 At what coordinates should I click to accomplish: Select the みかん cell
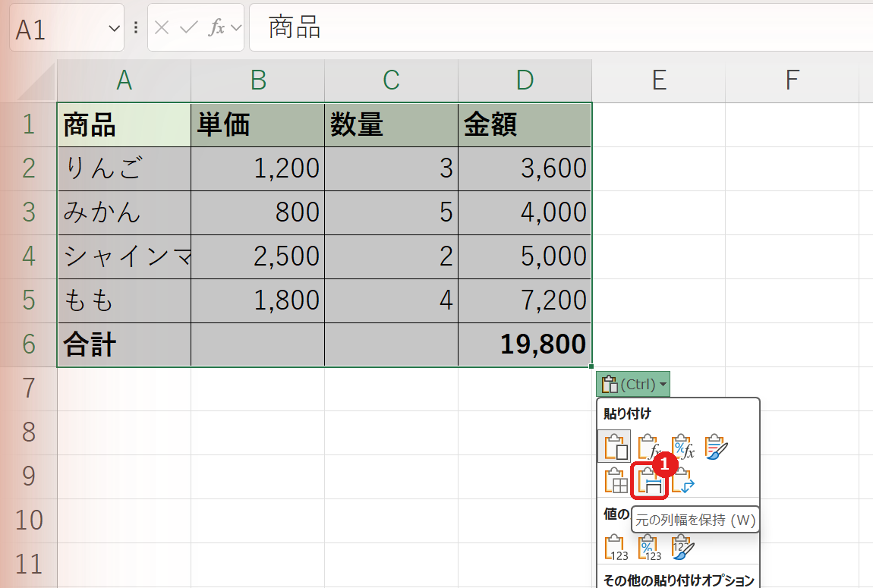124,212
